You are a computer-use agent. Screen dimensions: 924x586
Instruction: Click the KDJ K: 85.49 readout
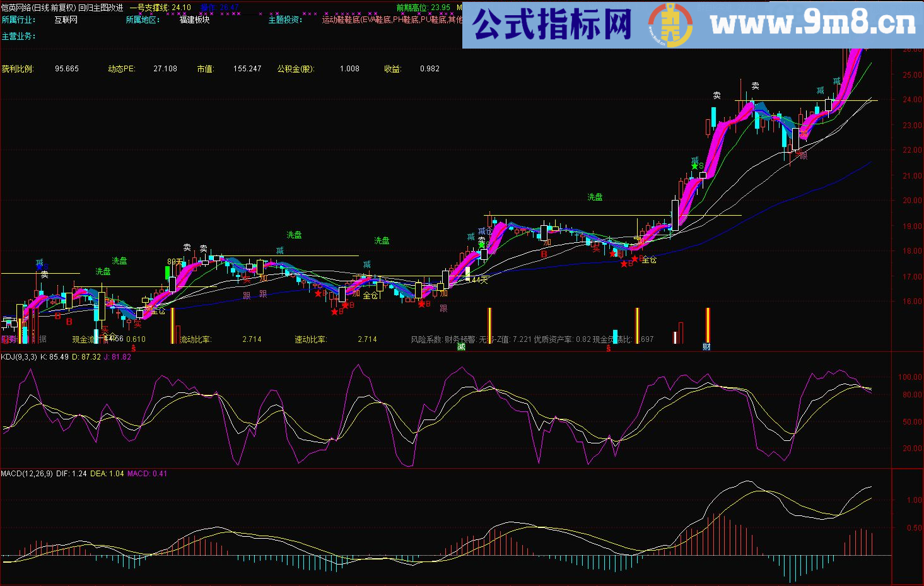[54, 357]
